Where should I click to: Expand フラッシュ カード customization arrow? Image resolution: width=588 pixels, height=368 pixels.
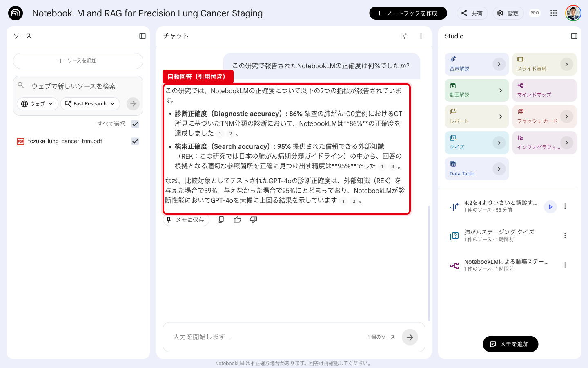click(567, 117)
